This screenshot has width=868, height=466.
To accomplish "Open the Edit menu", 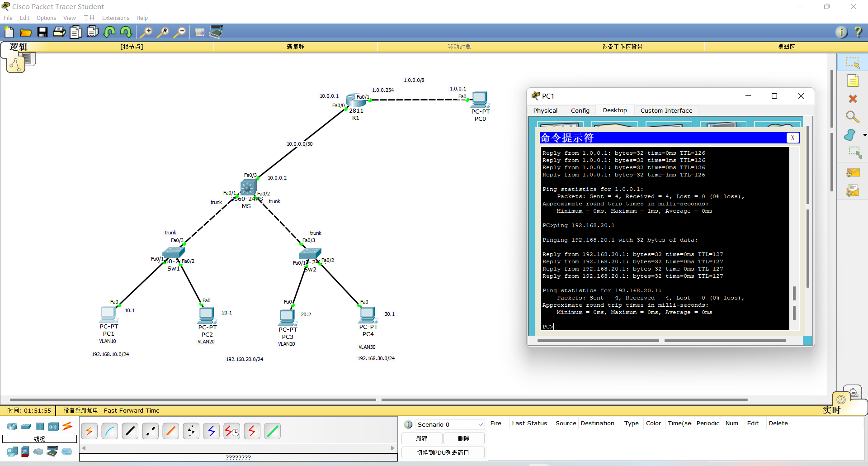I will [x=24, y=18].
